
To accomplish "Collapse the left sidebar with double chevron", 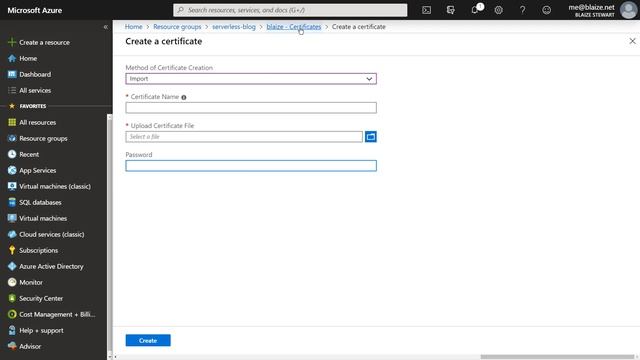I will point(106,27).
